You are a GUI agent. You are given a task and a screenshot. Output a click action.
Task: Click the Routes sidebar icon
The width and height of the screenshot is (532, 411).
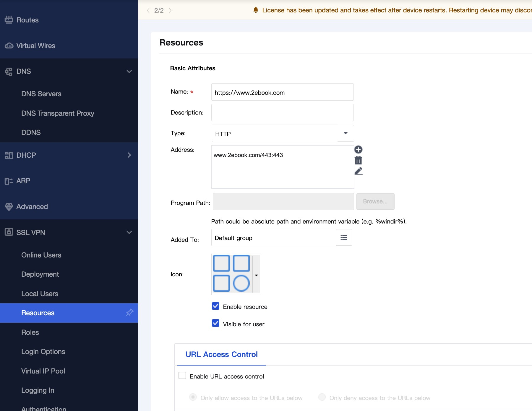point(9,20)
